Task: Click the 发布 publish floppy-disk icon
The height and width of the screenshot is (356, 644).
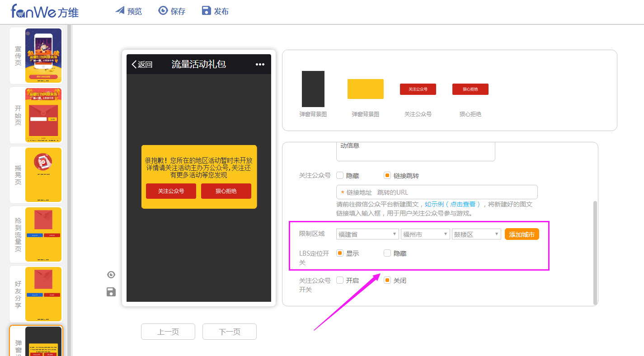Action: point(207,10)
